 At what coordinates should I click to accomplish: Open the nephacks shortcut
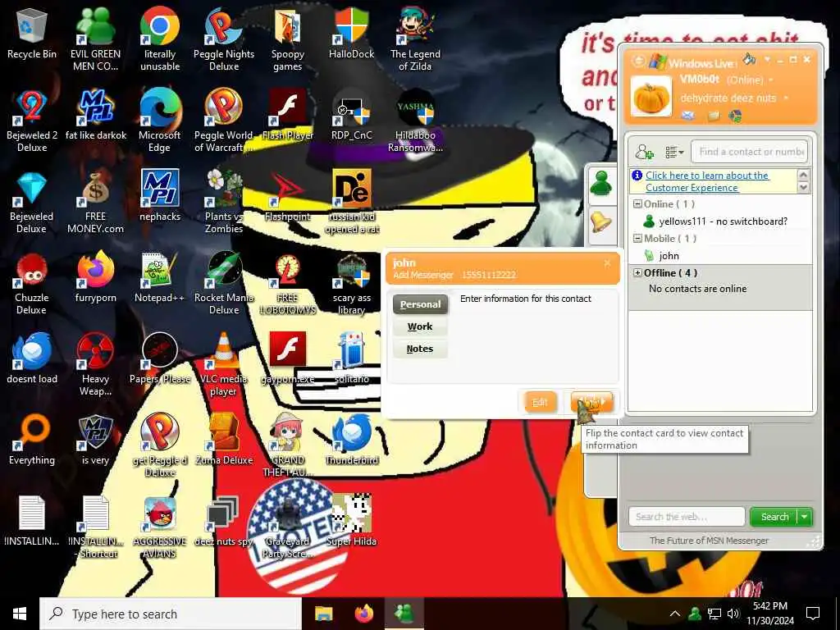pos(160,196)
